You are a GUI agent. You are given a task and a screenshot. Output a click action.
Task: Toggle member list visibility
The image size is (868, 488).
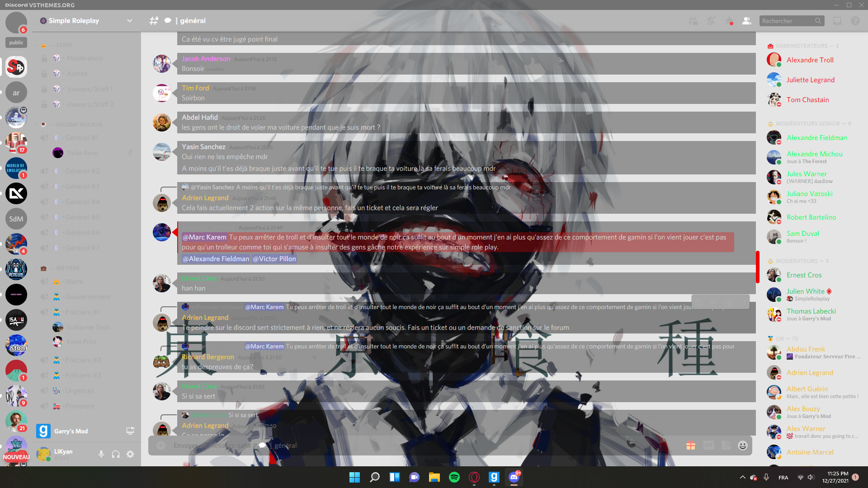click(747, 21)
